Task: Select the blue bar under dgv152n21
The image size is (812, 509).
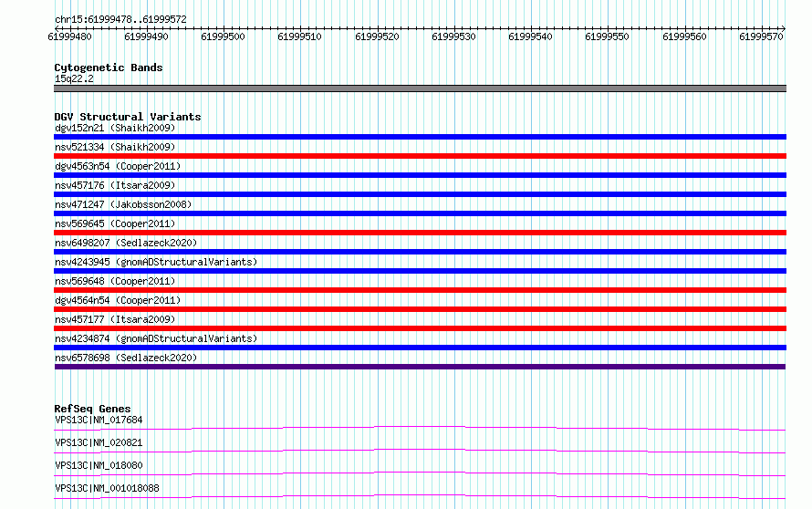Action: tap(420, 137)
